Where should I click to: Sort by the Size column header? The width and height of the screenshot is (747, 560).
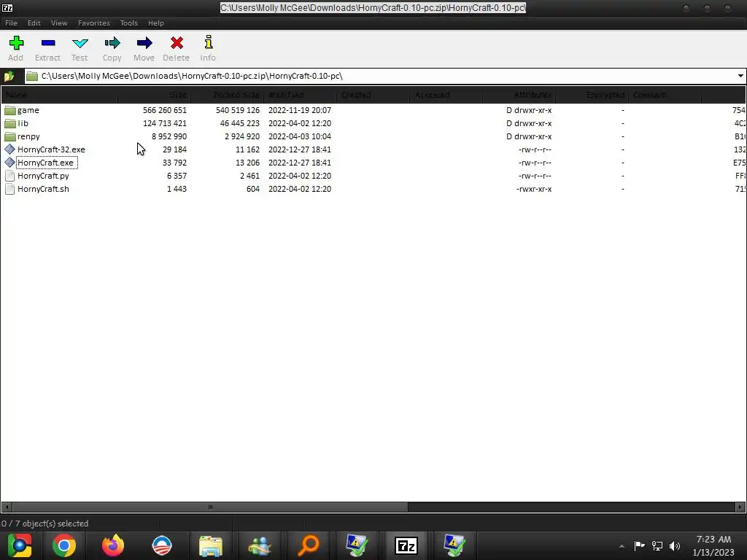(x=155, y=96)
